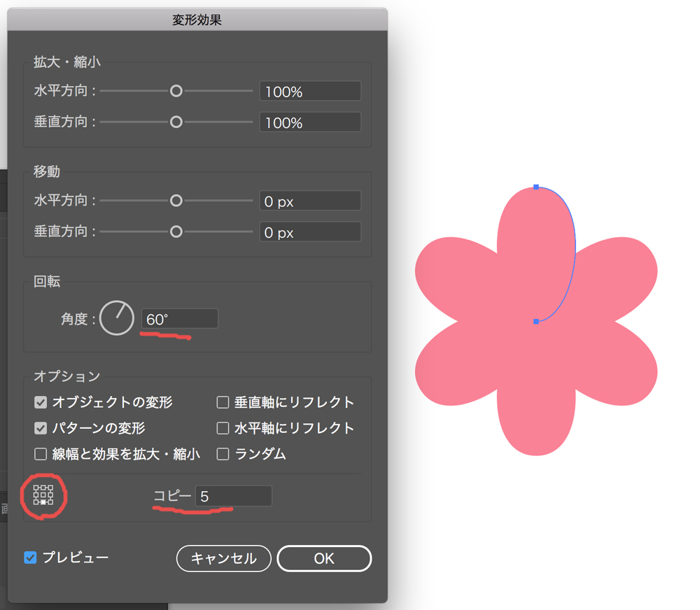This screenshot has height=610, width=700.
Task: Uncheck オブジェクトの変形 option
Action: pyautogui.click(x=40, y=402)
